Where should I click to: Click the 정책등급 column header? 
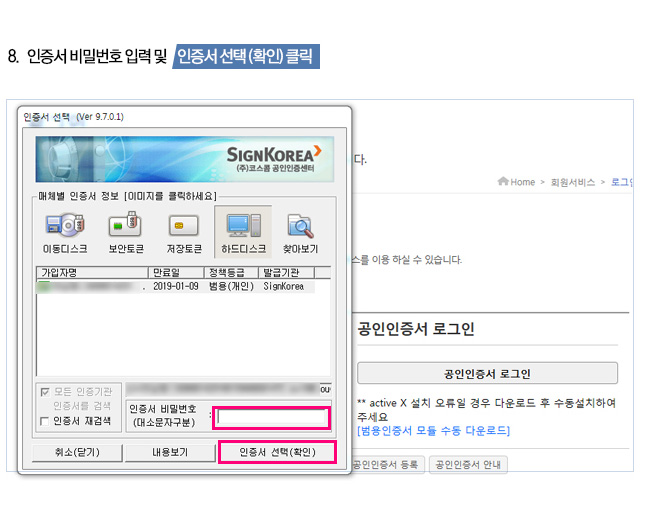coord(231,272)
